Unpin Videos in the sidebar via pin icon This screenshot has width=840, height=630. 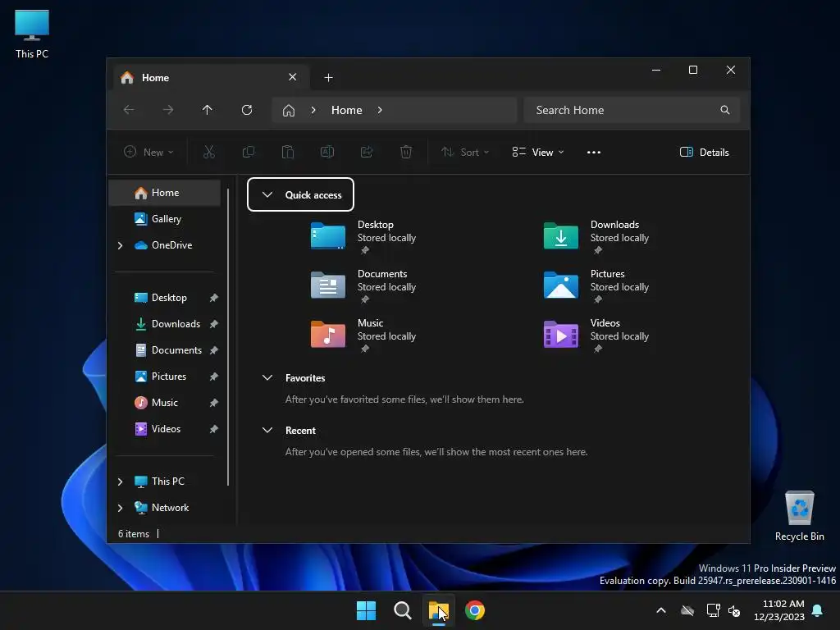click(214, 429)
